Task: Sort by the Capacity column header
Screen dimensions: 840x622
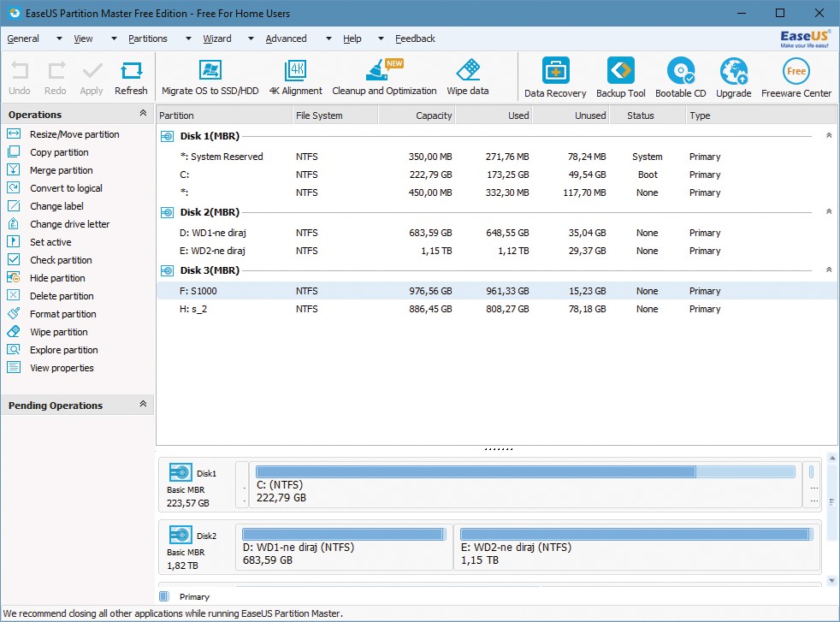Action: pyautogui.click(x=417, y=116)
